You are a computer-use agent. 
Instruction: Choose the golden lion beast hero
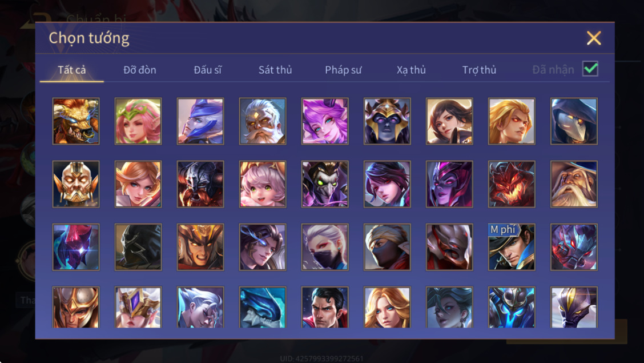tap(76, 121)
